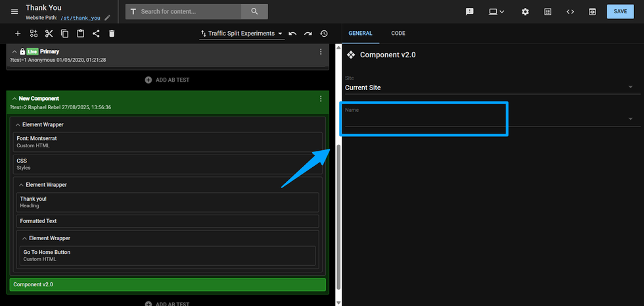644x306 pixels.
Task: Open the feedback comment icon
Action: click(x=469, y=12)
